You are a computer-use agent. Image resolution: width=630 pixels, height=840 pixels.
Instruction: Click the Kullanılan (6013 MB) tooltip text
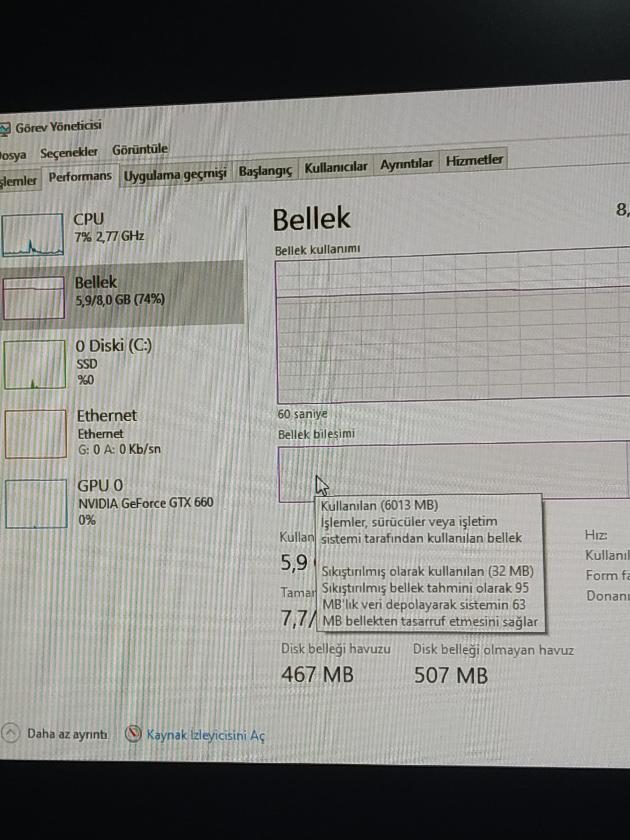point(379,505)
